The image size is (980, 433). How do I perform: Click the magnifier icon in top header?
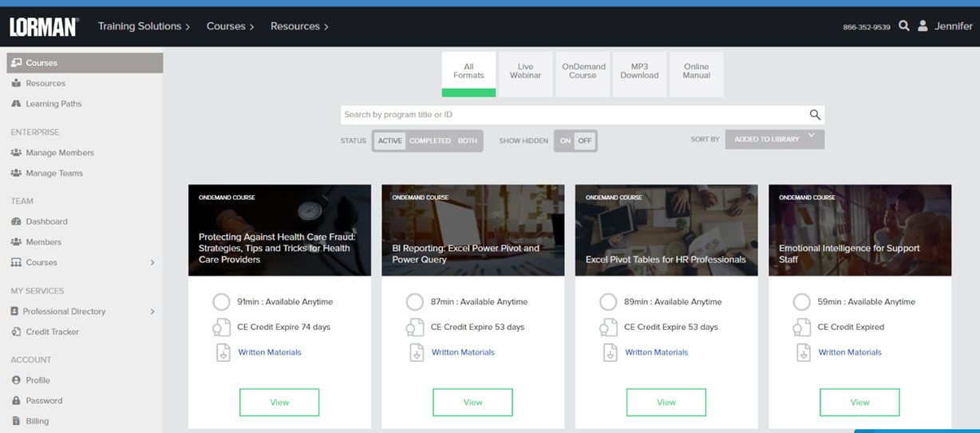coord(903,26)
